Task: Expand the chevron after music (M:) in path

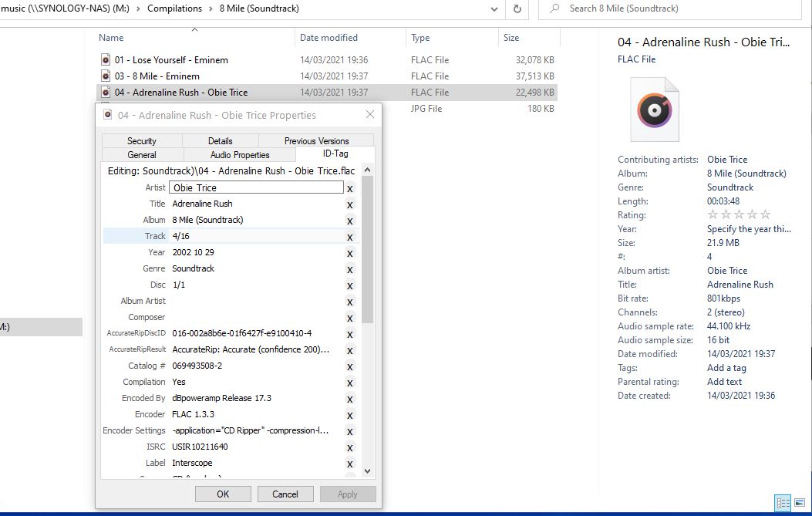Action: (x=138, y=8)
